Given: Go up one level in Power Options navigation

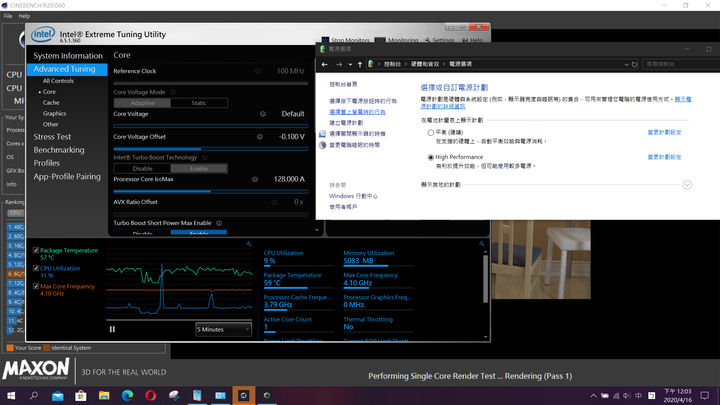Looking at the screenshot, I should click(x=360, y=64).
